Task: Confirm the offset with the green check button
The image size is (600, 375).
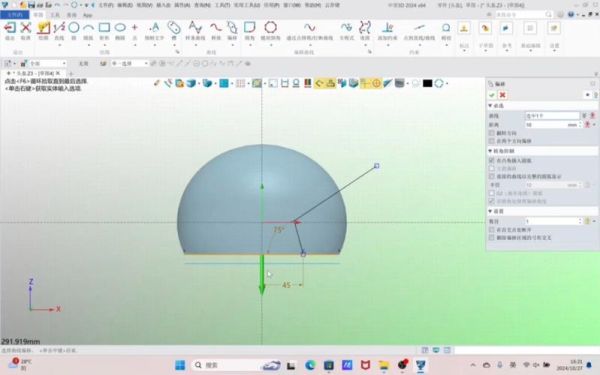Action: 492,95
